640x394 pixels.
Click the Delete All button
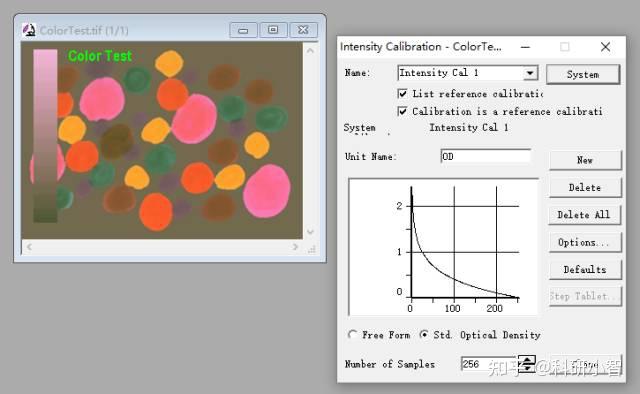click(x=585, y=215)
